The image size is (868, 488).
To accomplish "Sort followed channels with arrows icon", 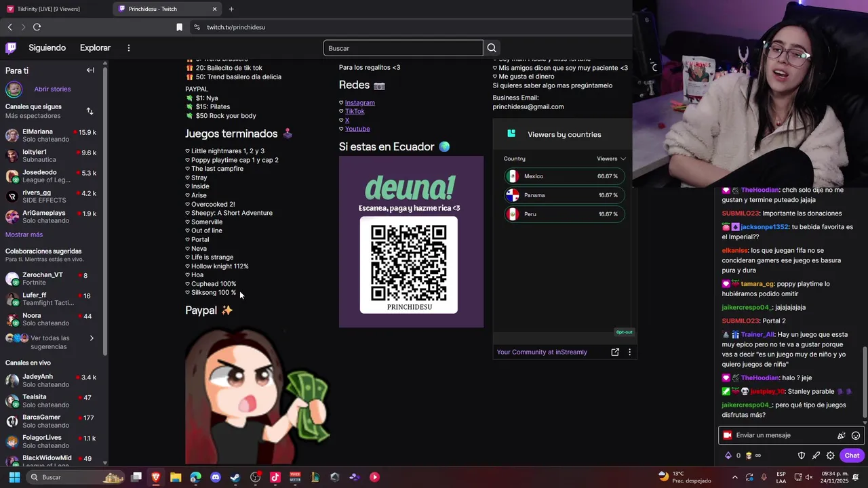I will (x=90, y=111).
